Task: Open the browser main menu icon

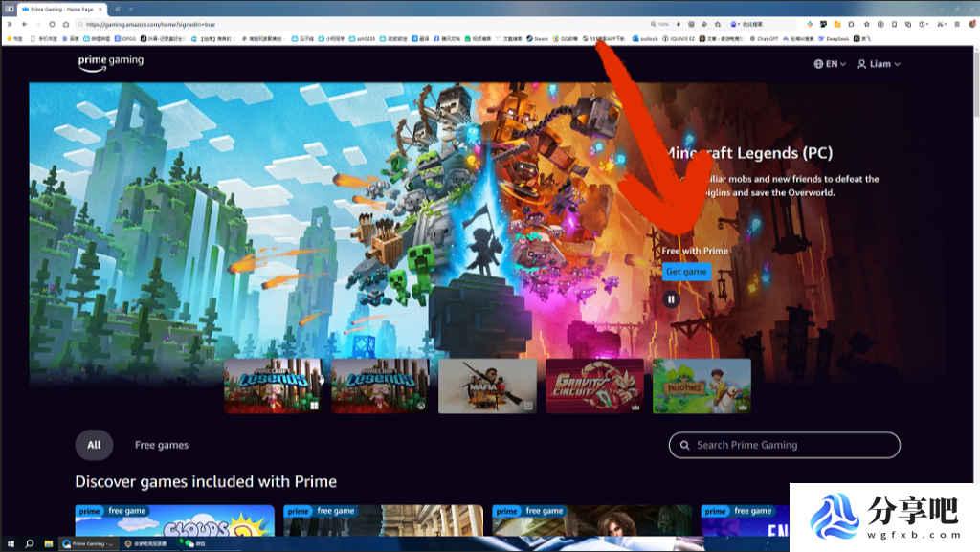Action: 957,24
